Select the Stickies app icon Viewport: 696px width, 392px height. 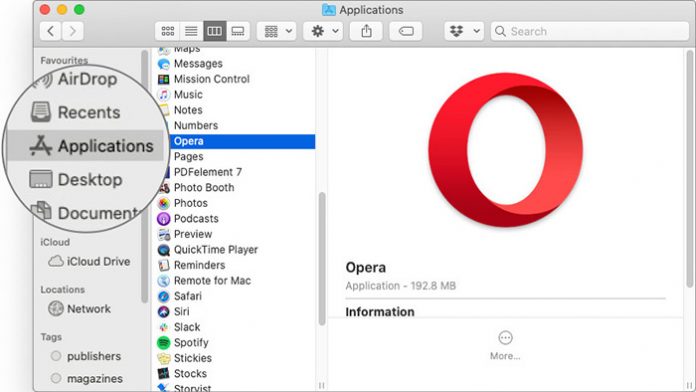tap(164, 358)
